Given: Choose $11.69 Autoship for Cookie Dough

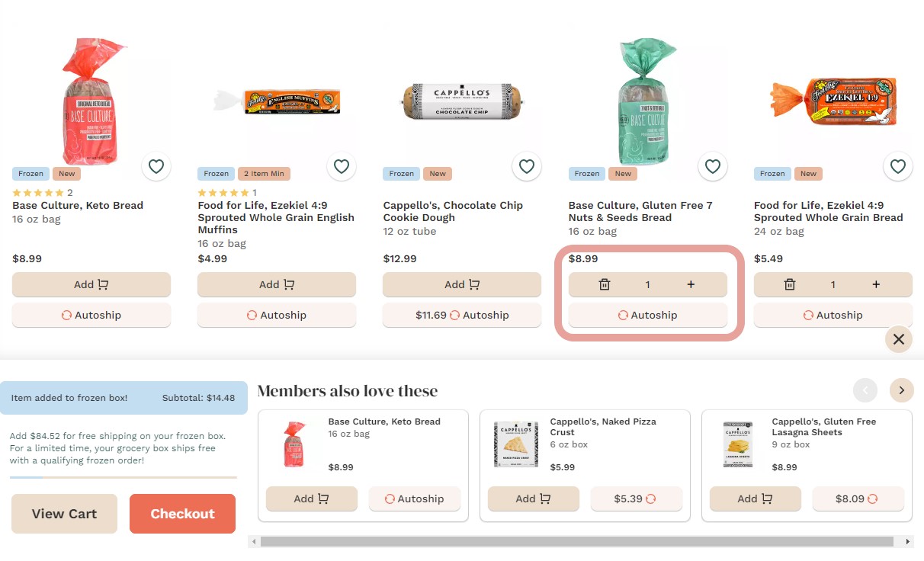Looking at the screenshot, I should pos(461,315).
